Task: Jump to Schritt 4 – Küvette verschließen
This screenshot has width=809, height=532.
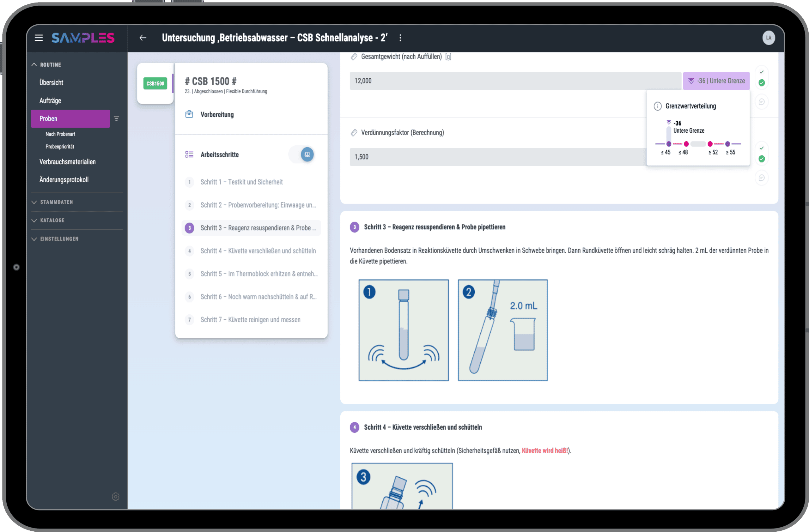Action: pos(251,251)
